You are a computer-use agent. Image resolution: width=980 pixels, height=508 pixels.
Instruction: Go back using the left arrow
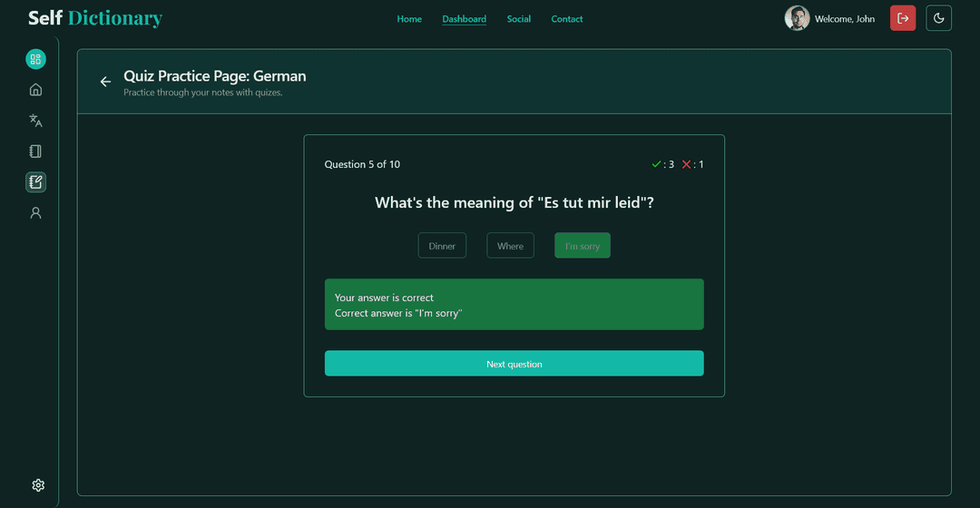(105, 82)
